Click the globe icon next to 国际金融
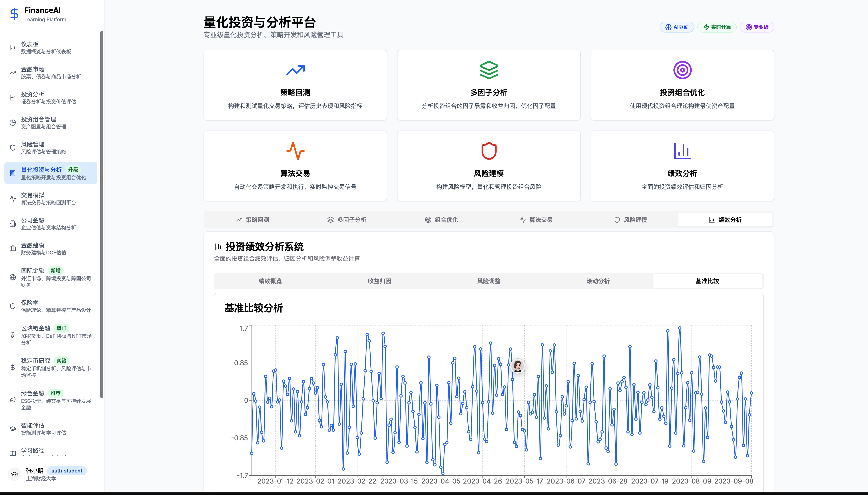 13,277
